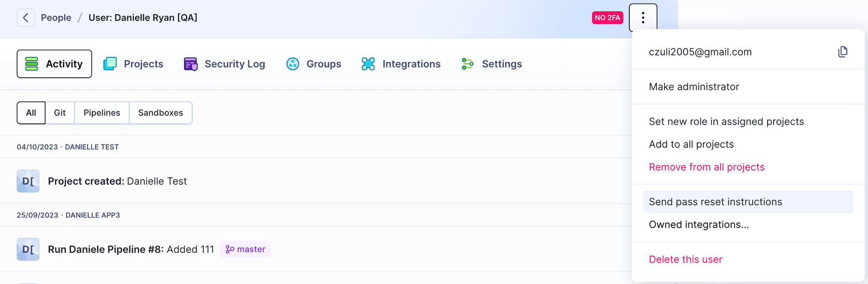Select Send pass reset instructions
This screenshot has width=868, height=284.
715,202
